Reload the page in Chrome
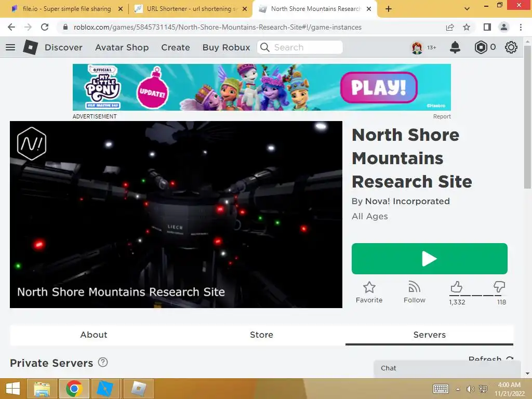The image size is (532, 399). [45, 27]
